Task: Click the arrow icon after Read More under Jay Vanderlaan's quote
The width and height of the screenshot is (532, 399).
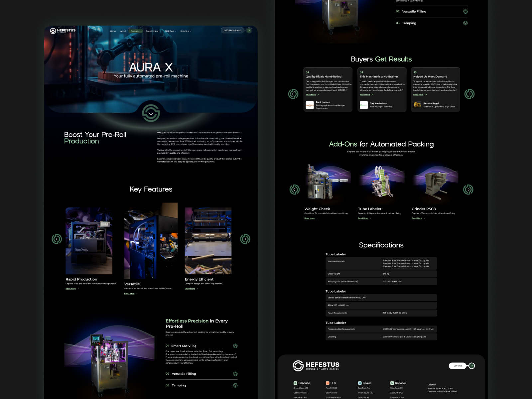Action: click(372, 95)
